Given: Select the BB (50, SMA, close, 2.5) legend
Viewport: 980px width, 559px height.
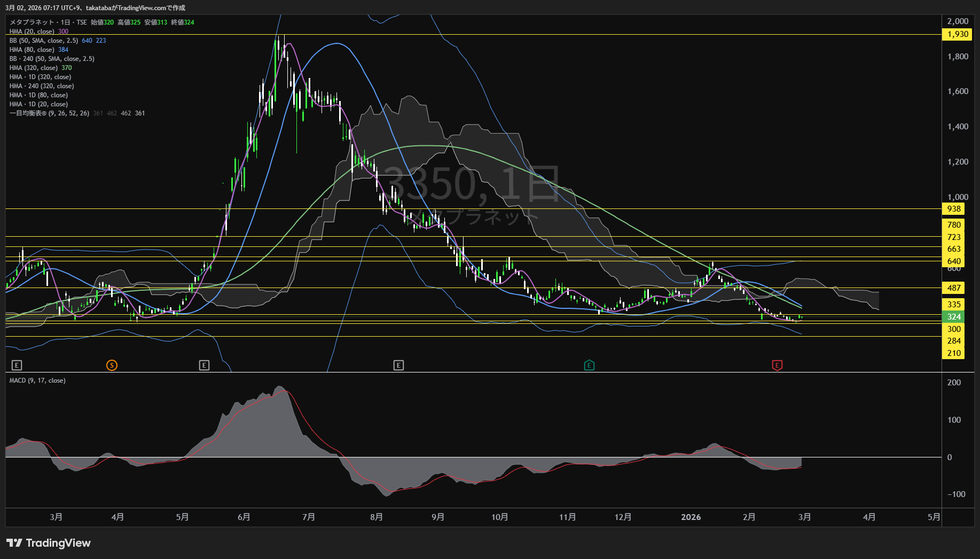Looking at the screenshot, I should click(x=44, y=41).
